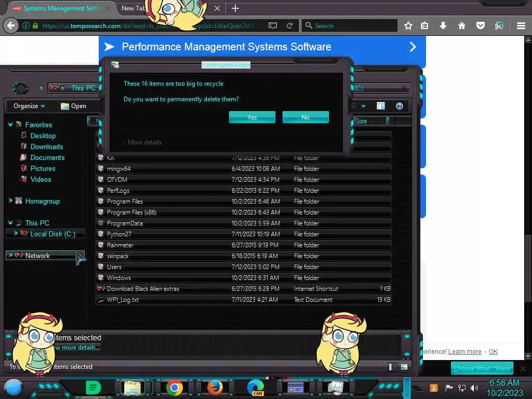Open File Explorer from the taskbar
The height and width of the screenshot is (399, 532).
click(x=132, y=388)
